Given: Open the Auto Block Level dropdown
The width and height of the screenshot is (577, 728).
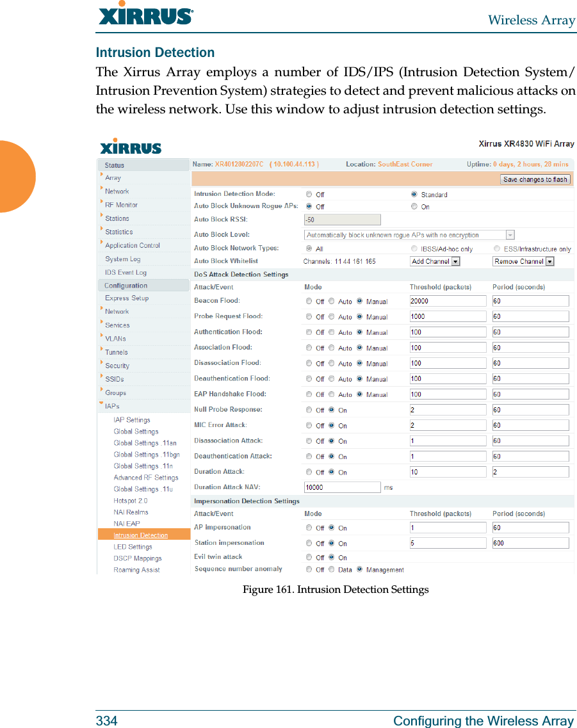Looking at the screenshot, I should 509,234.
